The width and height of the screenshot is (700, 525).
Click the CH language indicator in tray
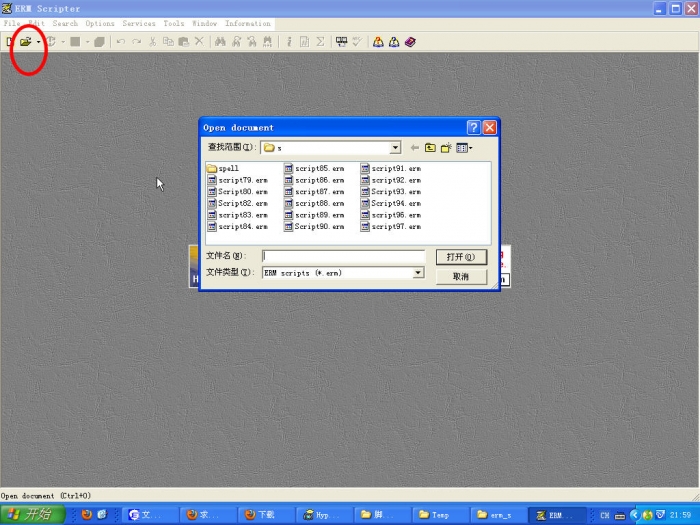pos(604,515)
